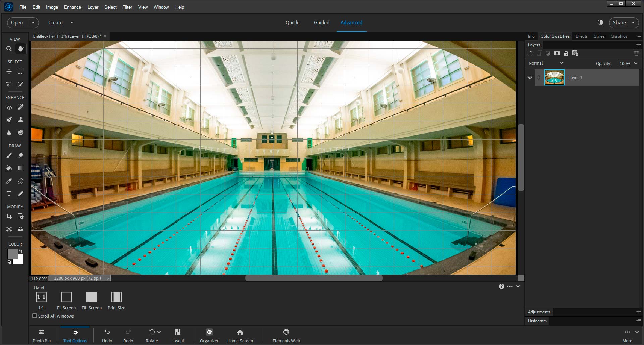The width and height of the screenshot is (644, 345).
Task: Open the Filter menu
Action: [127, 7]
